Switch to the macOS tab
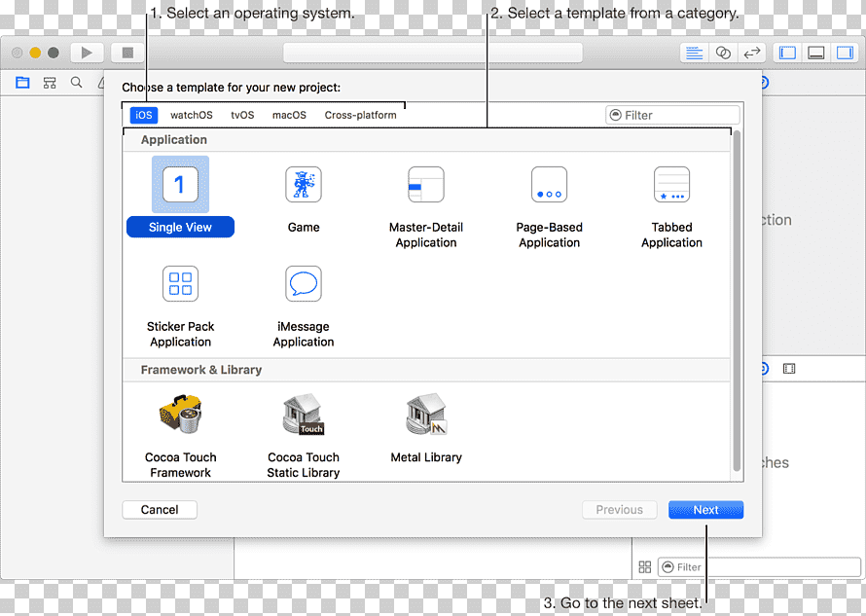 [289, 115]
